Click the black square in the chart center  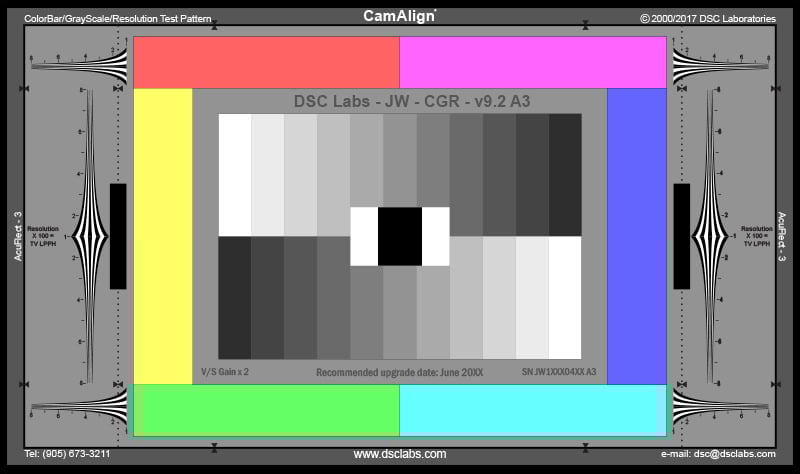tap(400, 236)
